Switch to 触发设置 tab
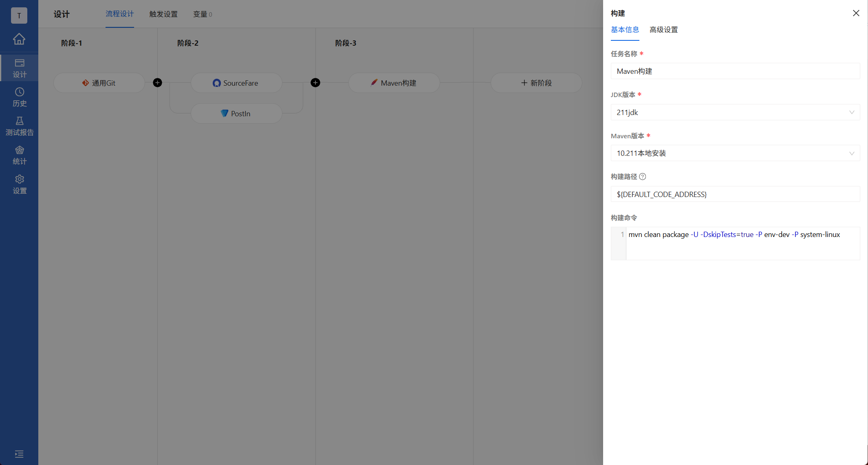The height and width of the screenshot is (465, 868). coord(163,14)
